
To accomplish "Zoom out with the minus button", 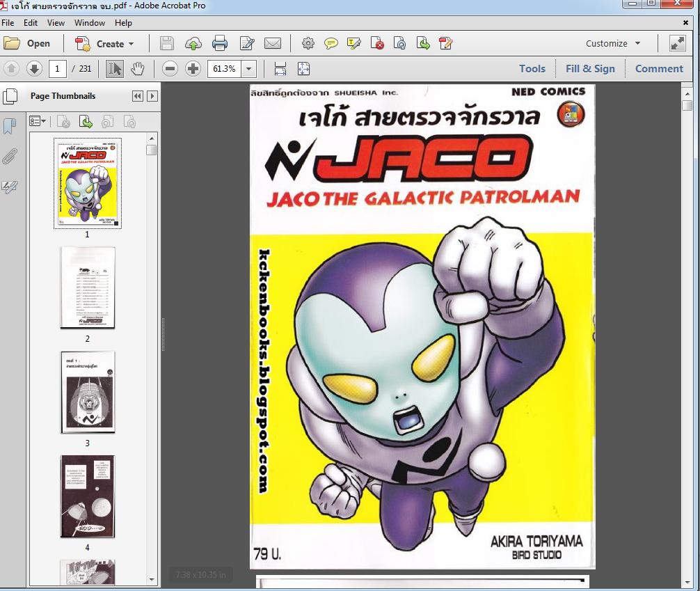I will tap(170, 69).
